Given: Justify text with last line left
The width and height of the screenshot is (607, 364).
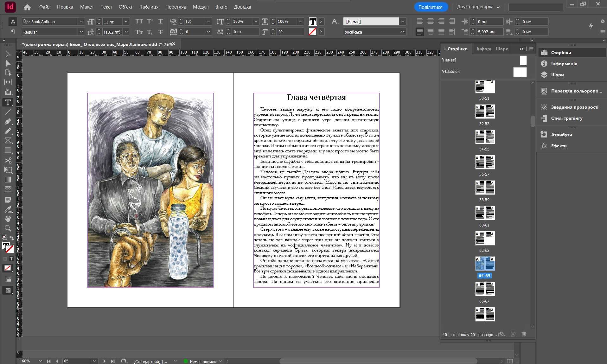Looking at the screenshot, I should tap(420, 32).
